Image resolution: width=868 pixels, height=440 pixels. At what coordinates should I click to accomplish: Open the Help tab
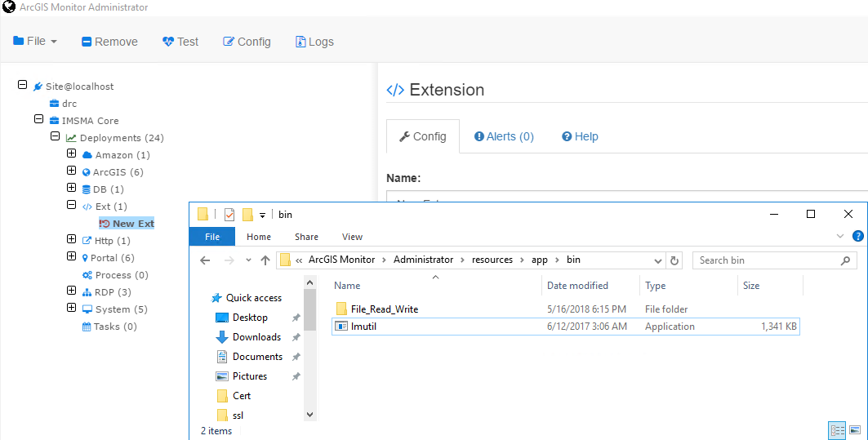coord(580,136)
